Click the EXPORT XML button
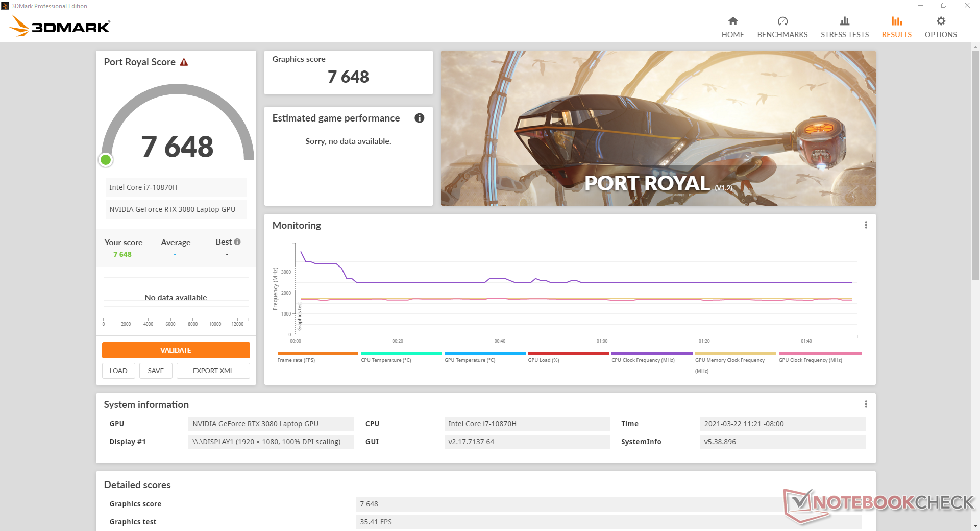Viewport: 980px width, 531px height. tap(213, 371)
